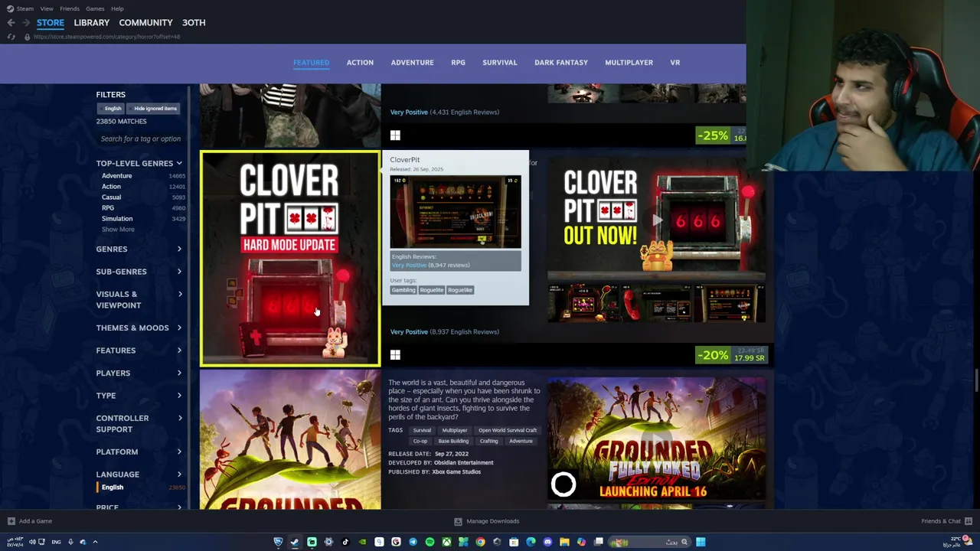Open File Explorer from the taskbar
The width and height of the screenshot is (980, 551).
point(564,542)
